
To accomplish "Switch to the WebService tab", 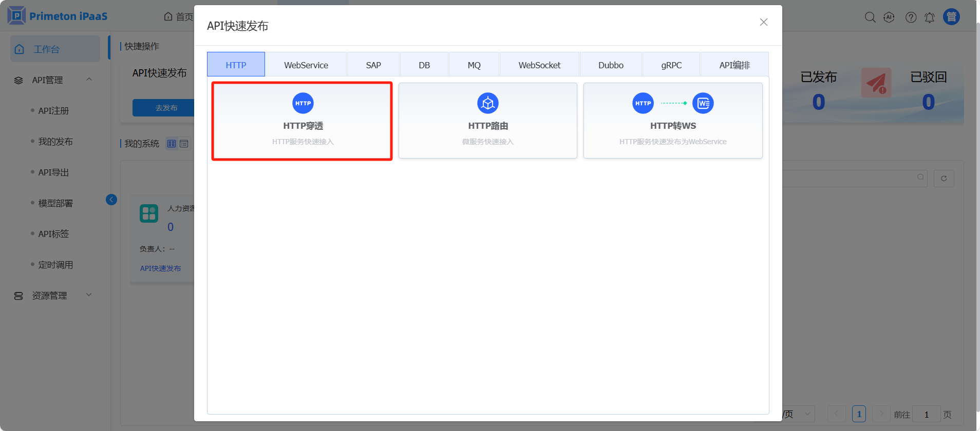I will pyautogui.click(x=306, y=65).
